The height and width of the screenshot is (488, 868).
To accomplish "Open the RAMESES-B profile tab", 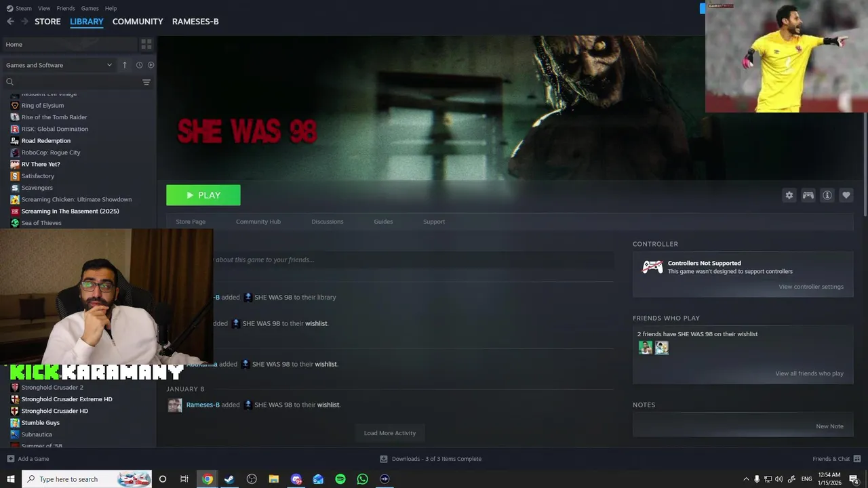I will point(195,22).
